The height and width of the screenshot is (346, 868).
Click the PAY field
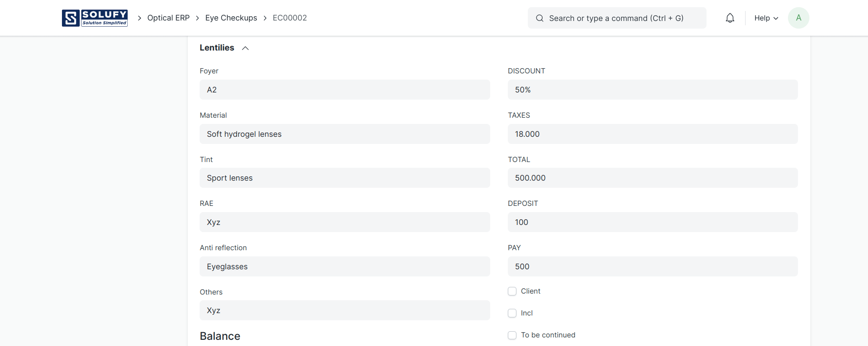pyautogui.click(x=653, y=266)
